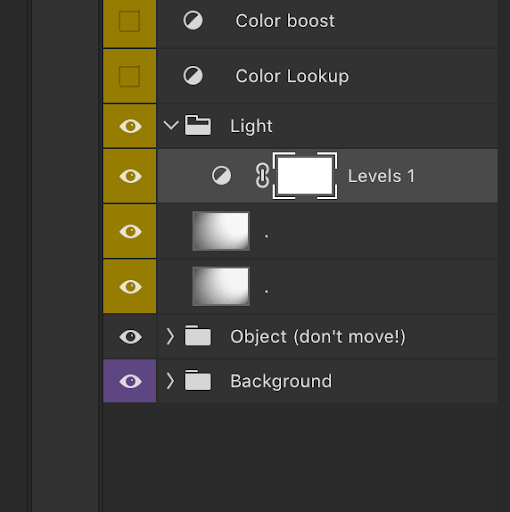Click the Color boost adjustment layer icon

[x=193, y=21]
